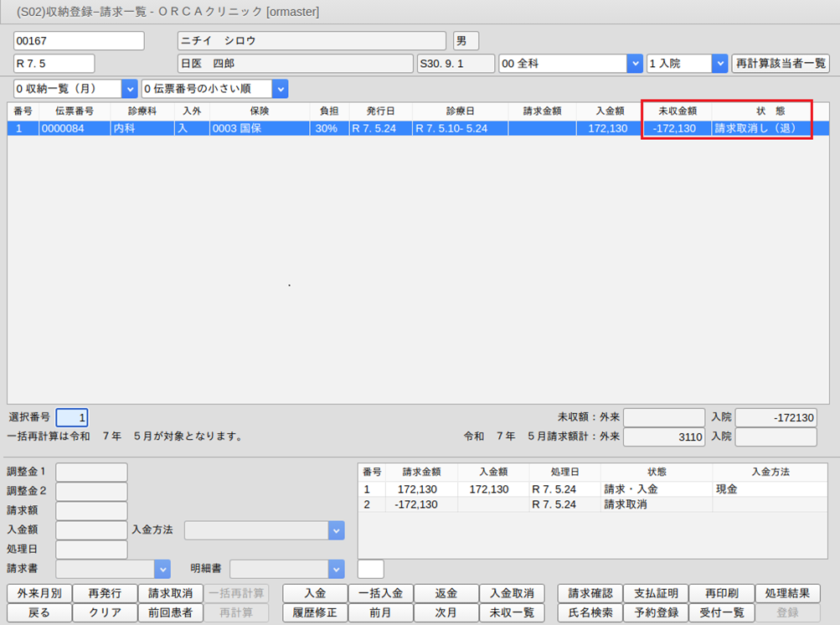Click the 選択番号 input field
Viewport: 840px width, 625px height.
[x=71, y=417]
